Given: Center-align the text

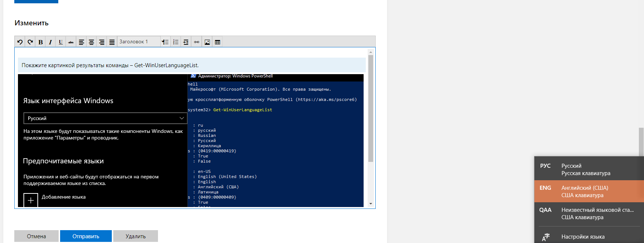Looking at the screenshot, I should coord(92,42).
